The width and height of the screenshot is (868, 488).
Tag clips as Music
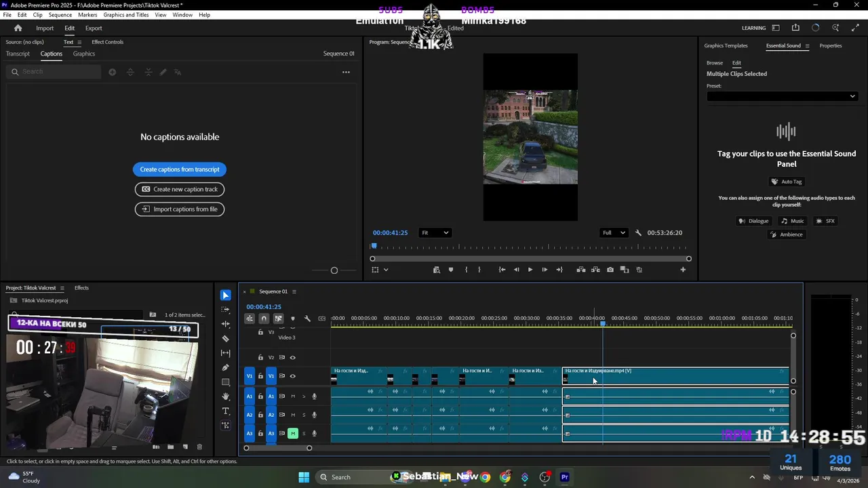coord(792,221)
